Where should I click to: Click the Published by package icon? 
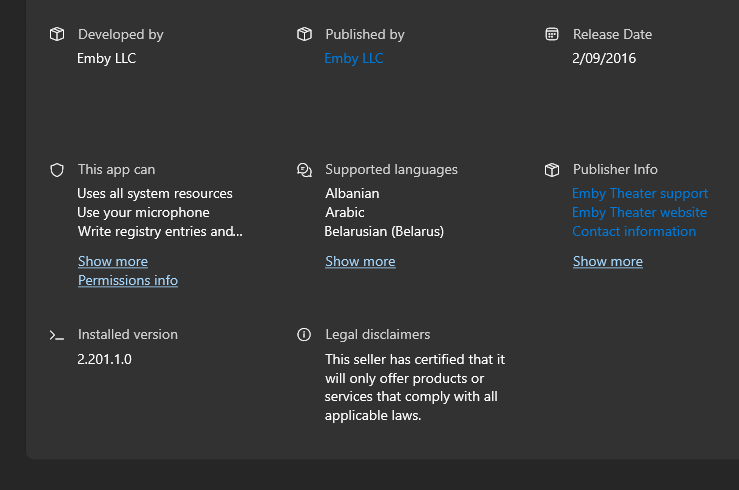pos(304,34)
